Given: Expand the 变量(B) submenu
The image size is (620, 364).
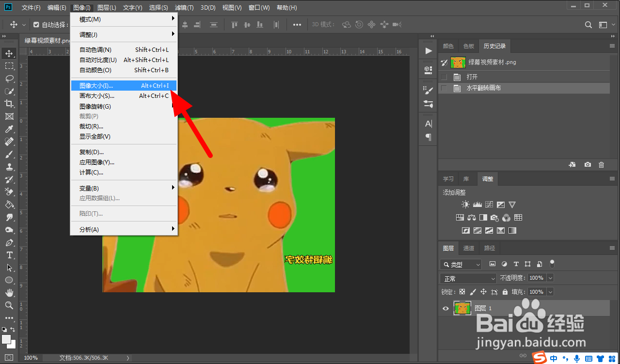Looking at the screenshot, I should click(124, 188).
